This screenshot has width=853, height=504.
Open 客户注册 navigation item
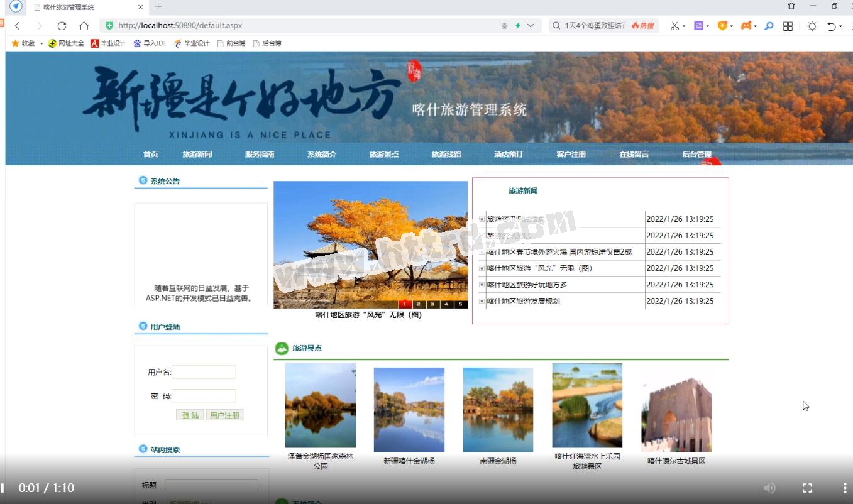point(571,154)
